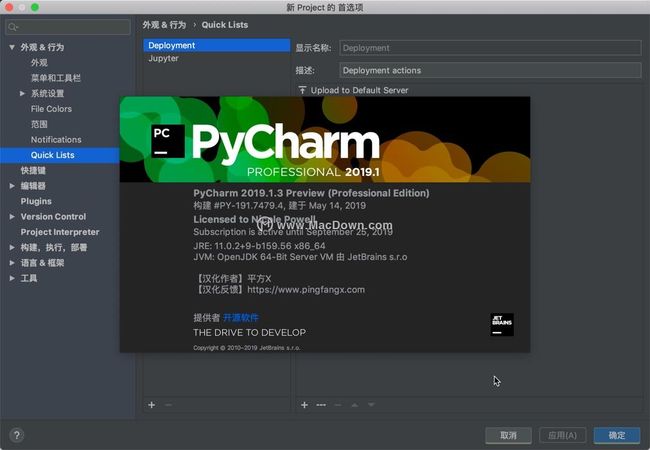Focus the settings search box

(x=68, y=27)
